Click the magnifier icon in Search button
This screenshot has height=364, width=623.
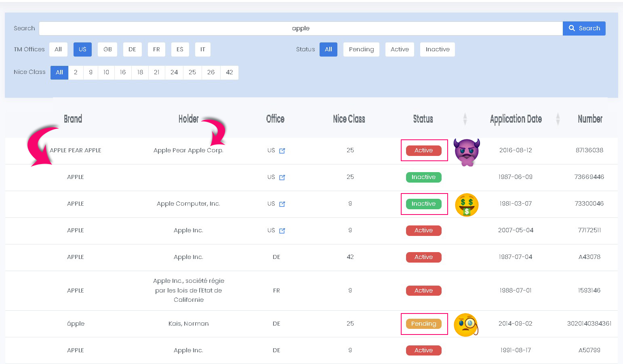[x=572, y=28]
